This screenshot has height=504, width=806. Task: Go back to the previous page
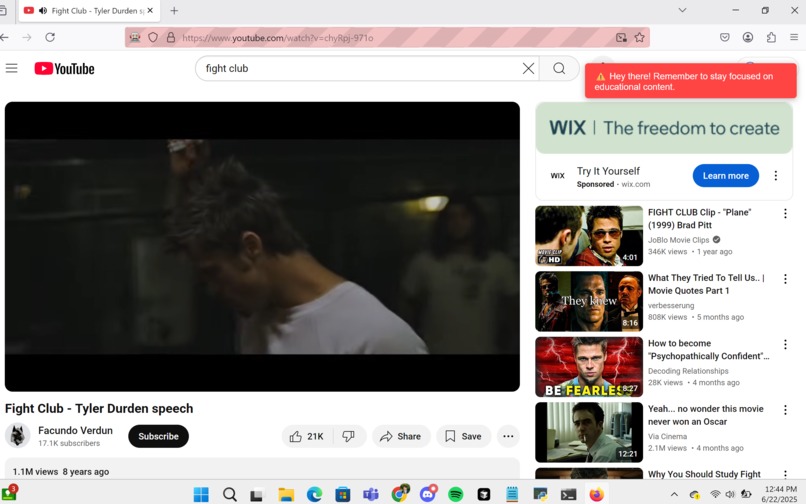click(x=4, y=37)
